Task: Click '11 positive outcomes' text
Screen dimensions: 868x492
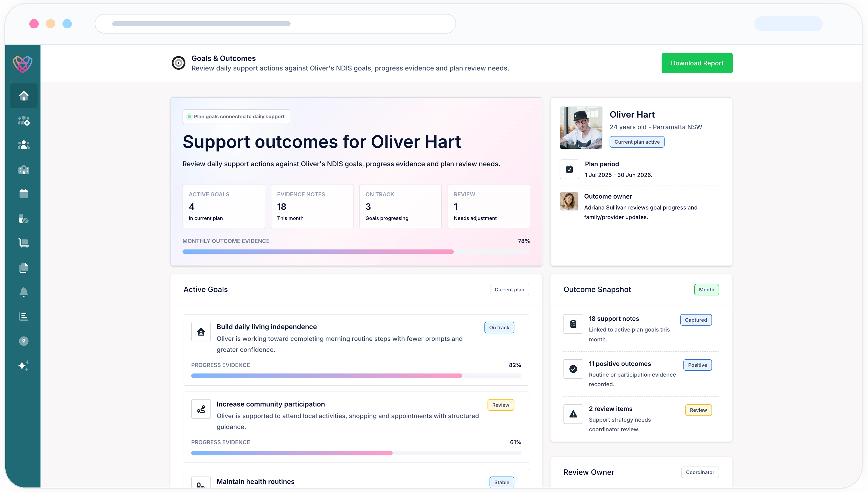Action: pyautogui.click(x=620, y=364)
